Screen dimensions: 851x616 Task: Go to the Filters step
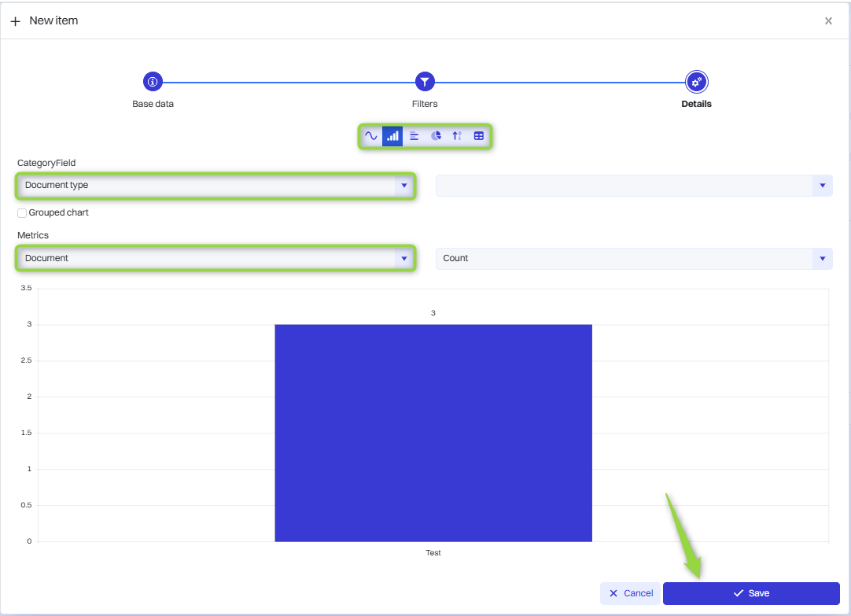[425, 81]
